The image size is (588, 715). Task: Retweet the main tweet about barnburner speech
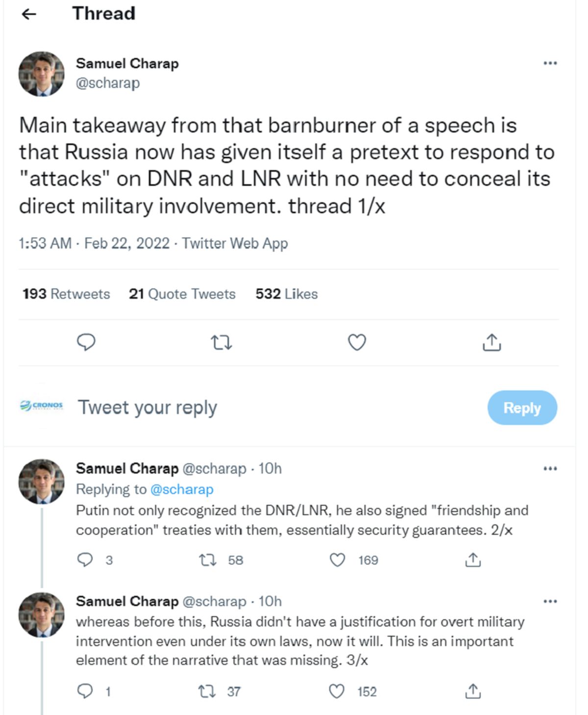pos(221,343)
